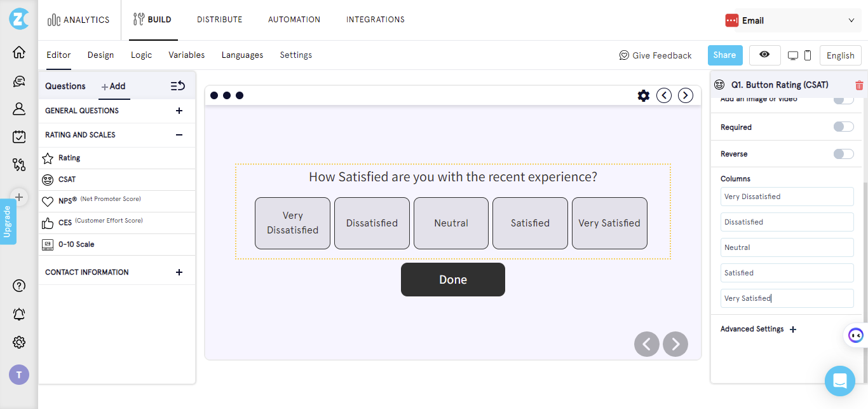Expand Advanced Settings in the question panel
The image size is (868, 409).
point(757,329)
